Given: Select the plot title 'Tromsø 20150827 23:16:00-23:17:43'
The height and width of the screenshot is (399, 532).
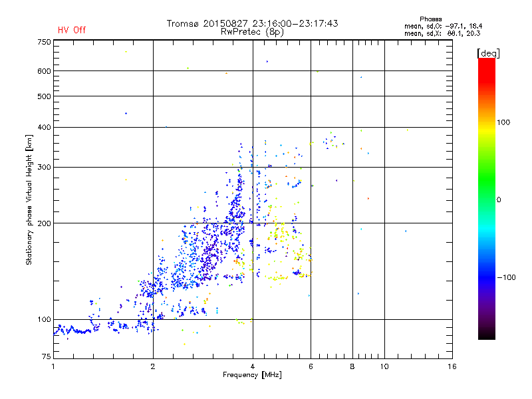Looking at the screenshot, I should click(x=252, y=23).
